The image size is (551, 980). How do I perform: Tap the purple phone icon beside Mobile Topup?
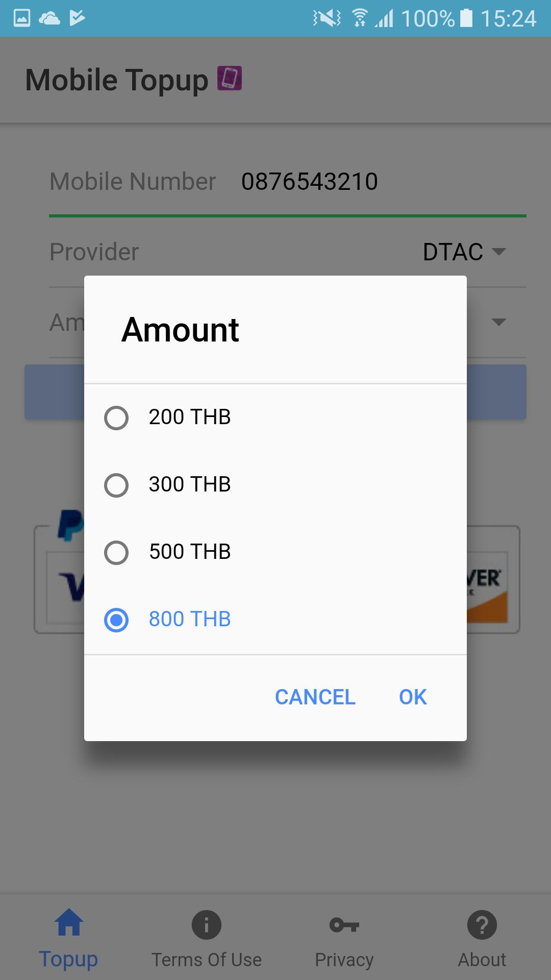(229, 78)
